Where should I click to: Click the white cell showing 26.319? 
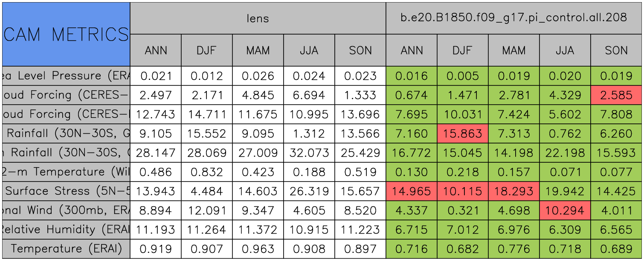[309, 191]
